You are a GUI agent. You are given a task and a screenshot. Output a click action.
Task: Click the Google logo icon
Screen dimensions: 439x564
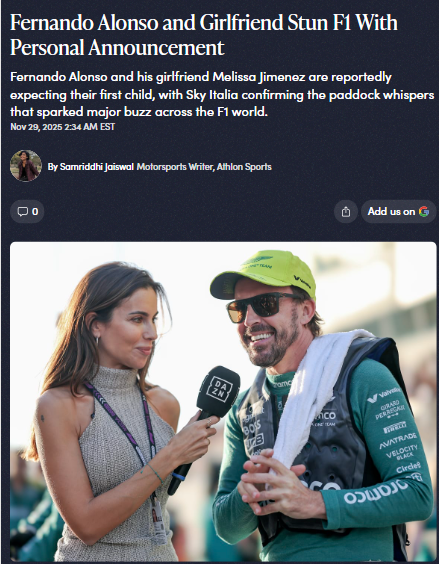click(x=424, y=212)
